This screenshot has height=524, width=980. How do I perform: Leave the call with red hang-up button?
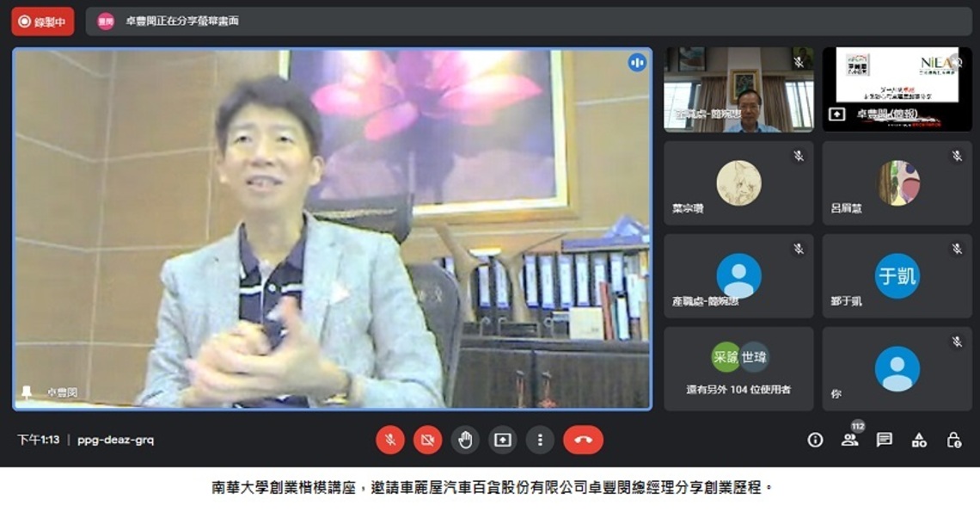click(x=583, y=441)
